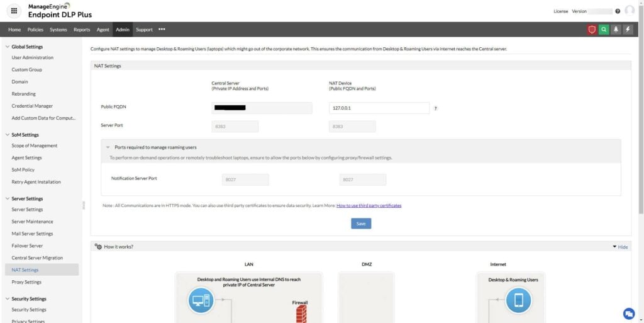Open the help question mark icon
The width and height of the screenshot is (644, 323).
(618, 11)
